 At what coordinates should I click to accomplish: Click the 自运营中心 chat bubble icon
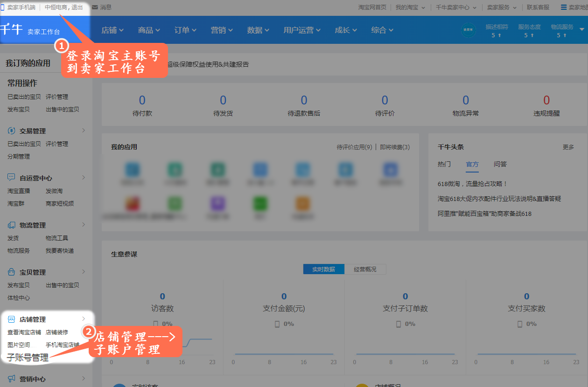point(12,178)
